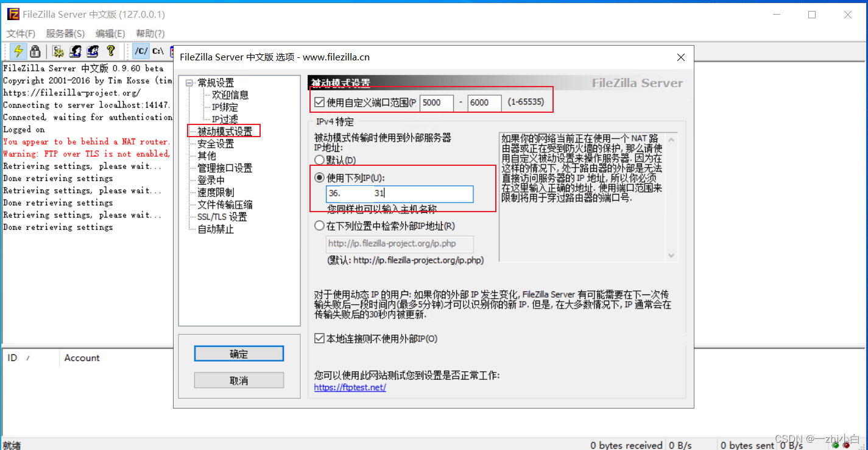Select the 使用下列IP(U) radio button
The width and height of the screenshot is (868, 450).
point(319,178)
